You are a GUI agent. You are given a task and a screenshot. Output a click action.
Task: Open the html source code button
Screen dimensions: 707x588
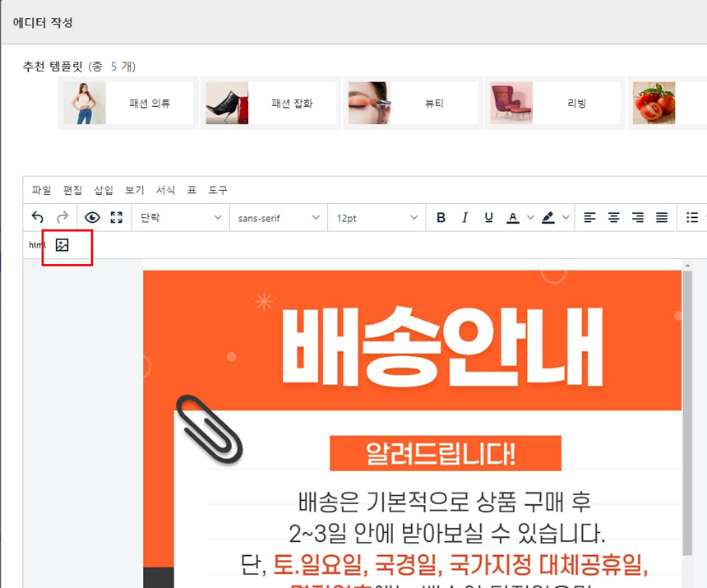tap(38, 245)
